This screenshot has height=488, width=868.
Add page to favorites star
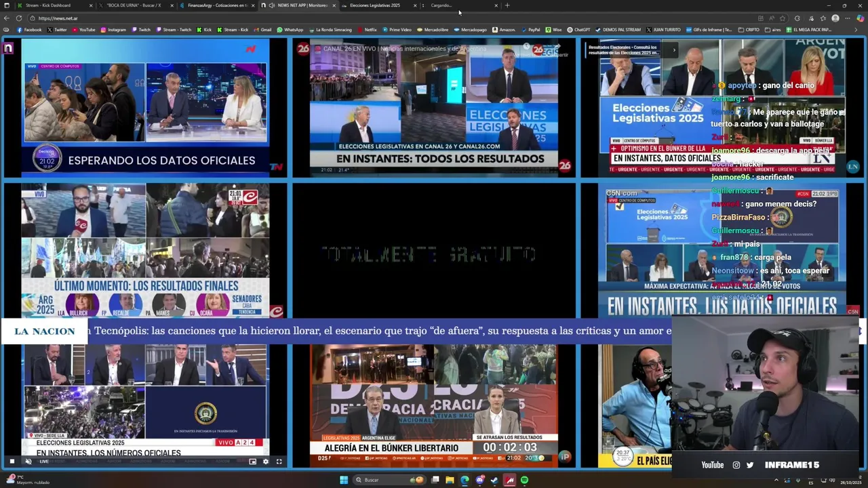tap(783, 18)
